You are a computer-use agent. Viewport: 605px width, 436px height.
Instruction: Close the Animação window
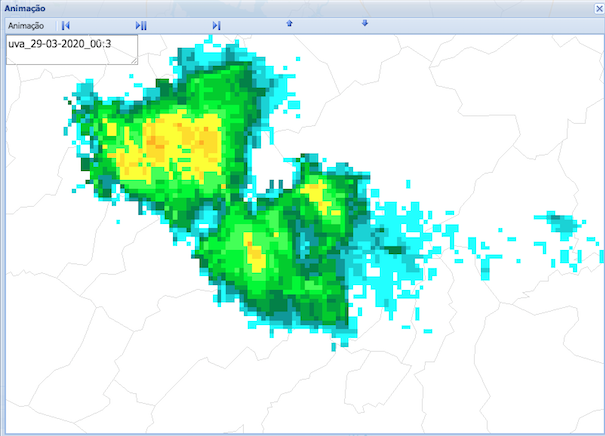(x=597, y=8)
